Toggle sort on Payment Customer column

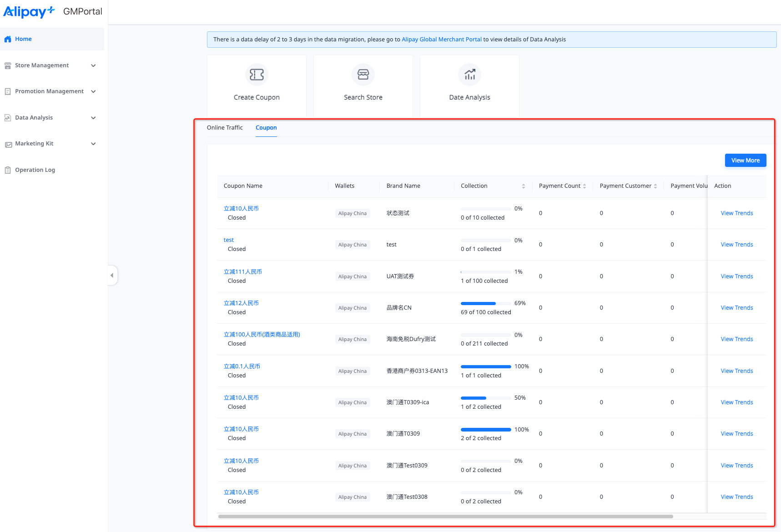coord(655,186)
